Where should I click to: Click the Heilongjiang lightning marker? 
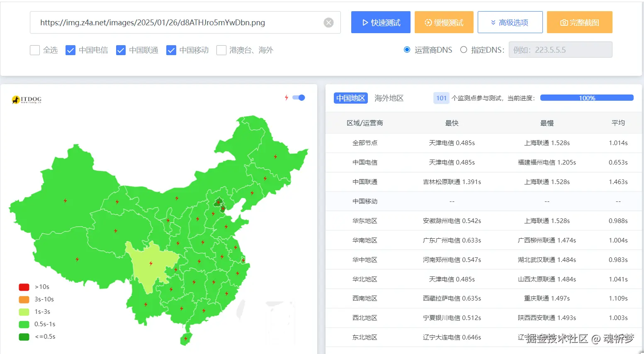(x=275, y=157)
